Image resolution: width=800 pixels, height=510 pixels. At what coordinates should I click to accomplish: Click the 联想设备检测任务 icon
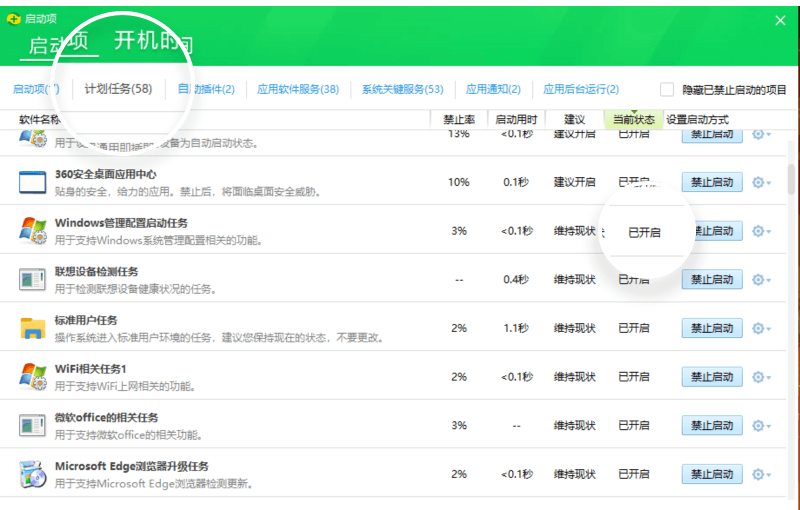(32, 279)
